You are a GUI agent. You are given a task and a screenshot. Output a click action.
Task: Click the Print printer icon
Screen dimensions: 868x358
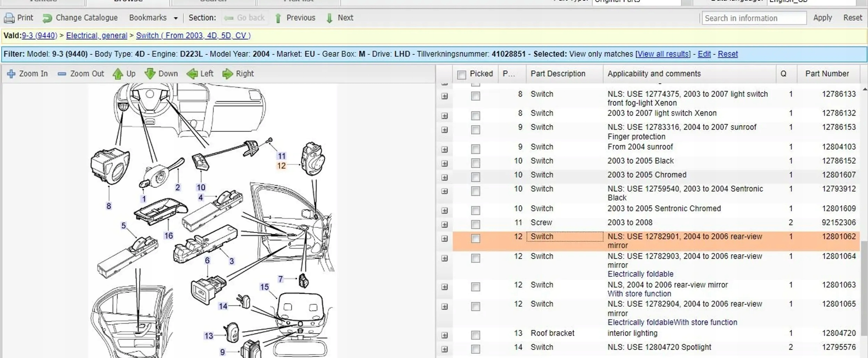tap(9, 18)
